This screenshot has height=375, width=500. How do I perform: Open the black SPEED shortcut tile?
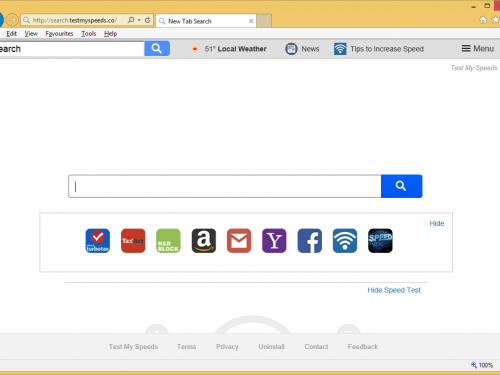point(380,241)
